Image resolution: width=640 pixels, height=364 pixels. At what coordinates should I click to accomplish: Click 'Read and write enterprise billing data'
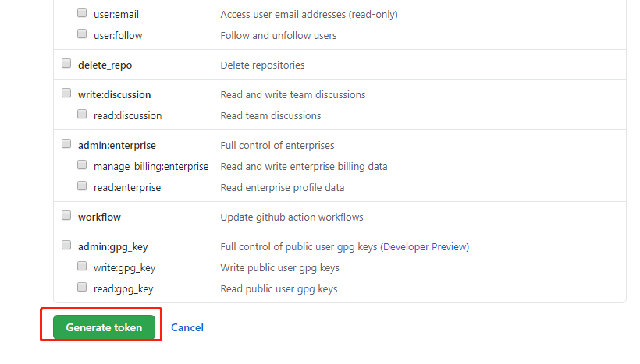pos(304,167)
